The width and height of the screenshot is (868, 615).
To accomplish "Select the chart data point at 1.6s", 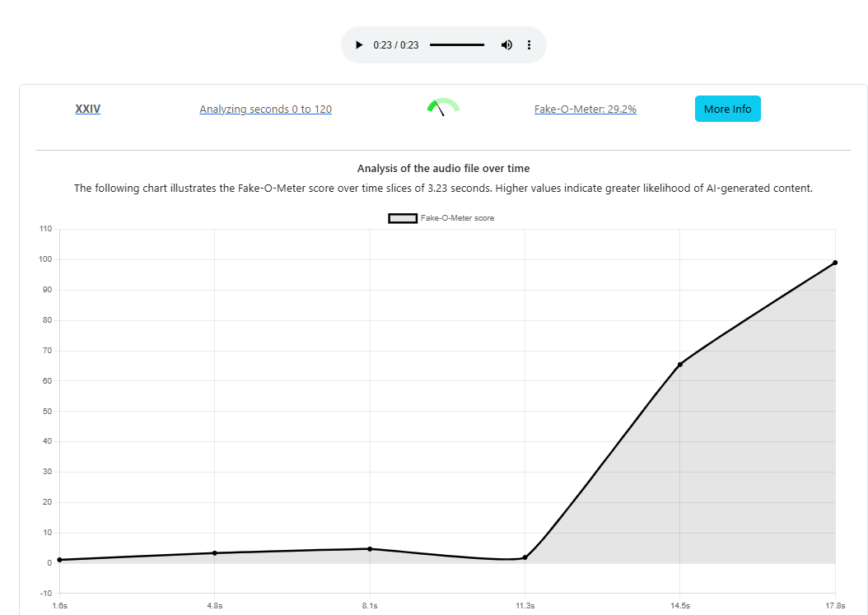I will pyautogui.click(x=60, y=560).
